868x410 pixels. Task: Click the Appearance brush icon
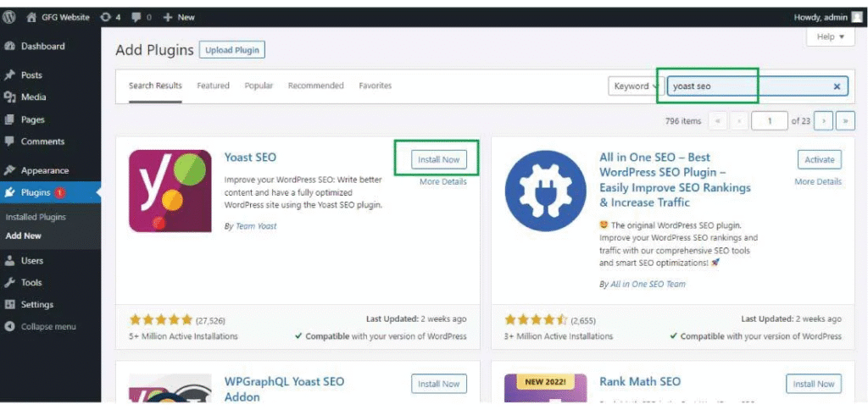pyautogui.click(x=9, y=170)
